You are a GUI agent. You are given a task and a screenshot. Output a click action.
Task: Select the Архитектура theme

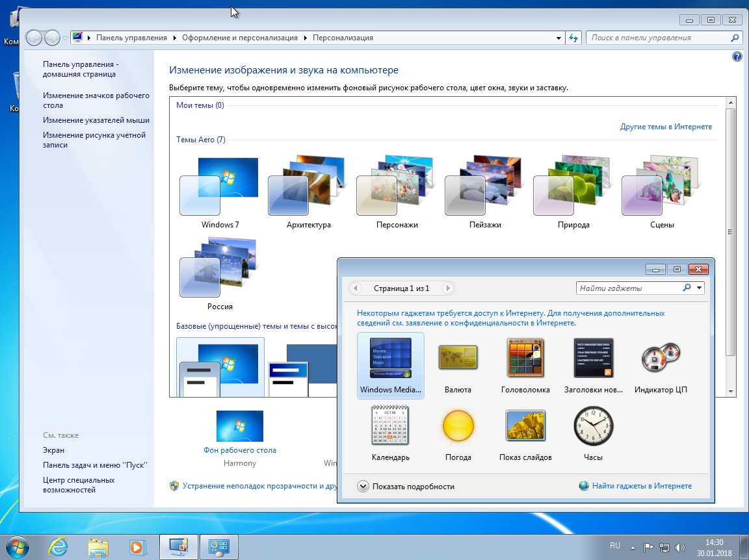pos(308,192)
